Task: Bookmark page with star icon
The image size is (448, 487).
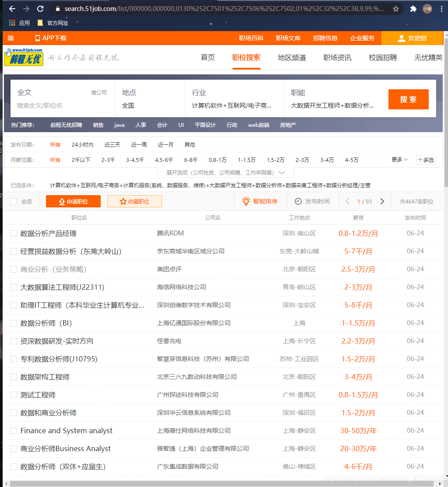Action: pos(395,9)
